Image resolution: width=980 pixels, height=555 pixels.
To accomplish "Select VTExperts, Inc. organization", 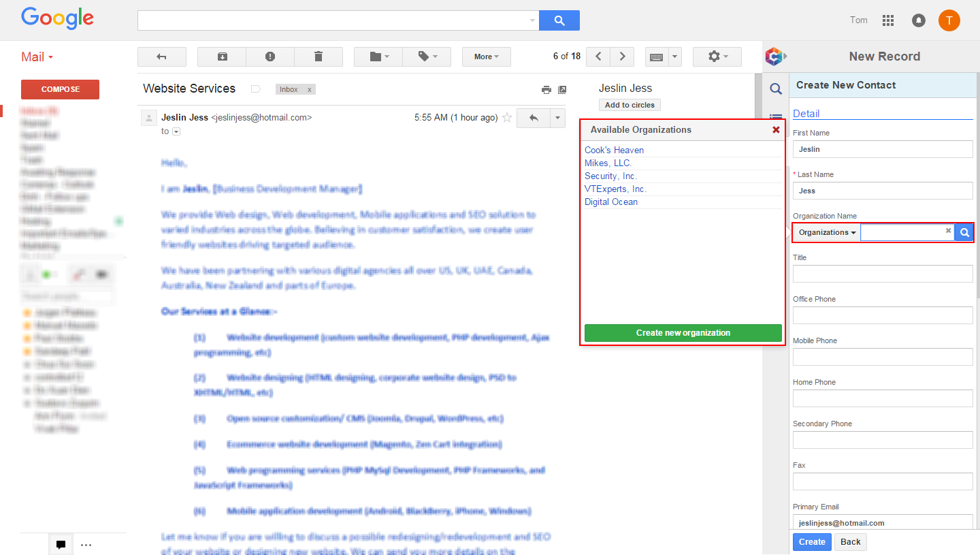I will [x=616, y=189].
